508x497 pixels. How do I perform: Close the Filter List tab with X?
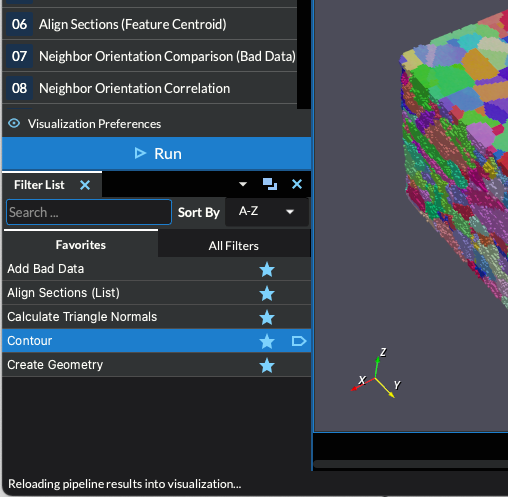(85, 185)
